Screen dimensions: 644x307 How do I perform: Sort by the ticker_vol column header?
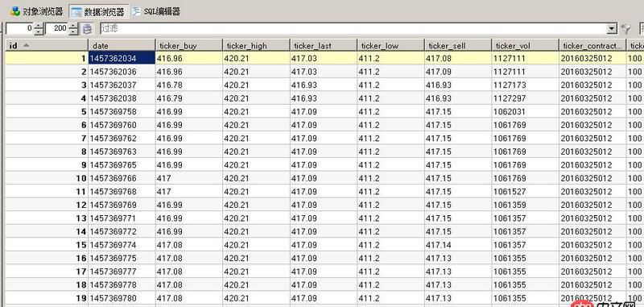click(525, 45)
